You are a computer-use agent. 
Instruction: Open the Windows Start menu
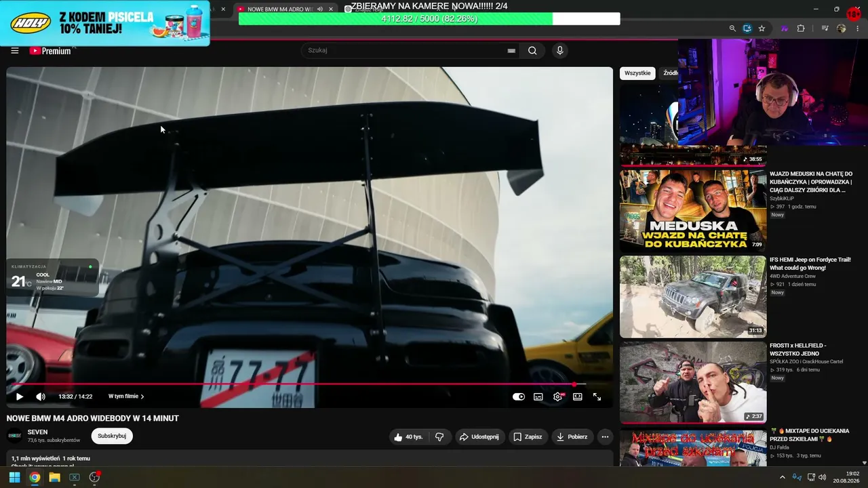pyautogui.click(x=14, y=477)
